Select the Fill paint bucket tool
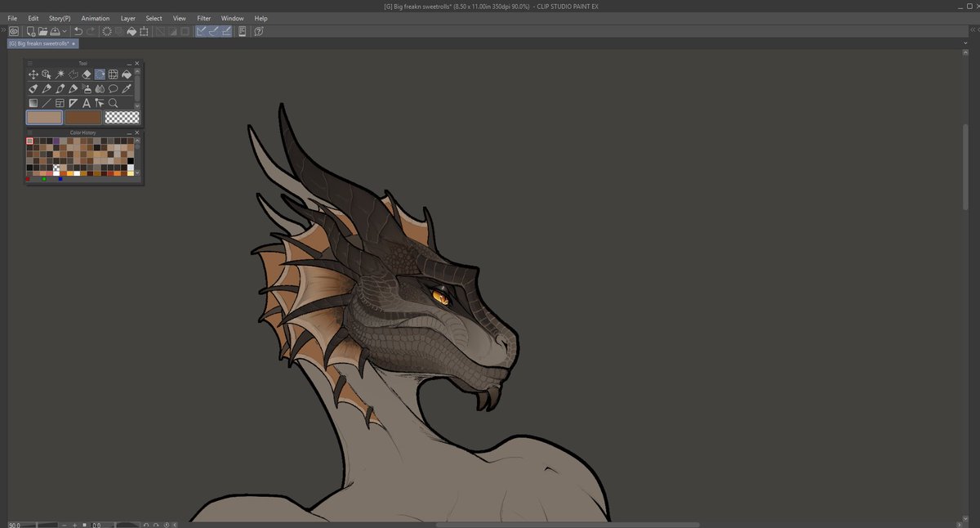980x528 pixels. 127,74
